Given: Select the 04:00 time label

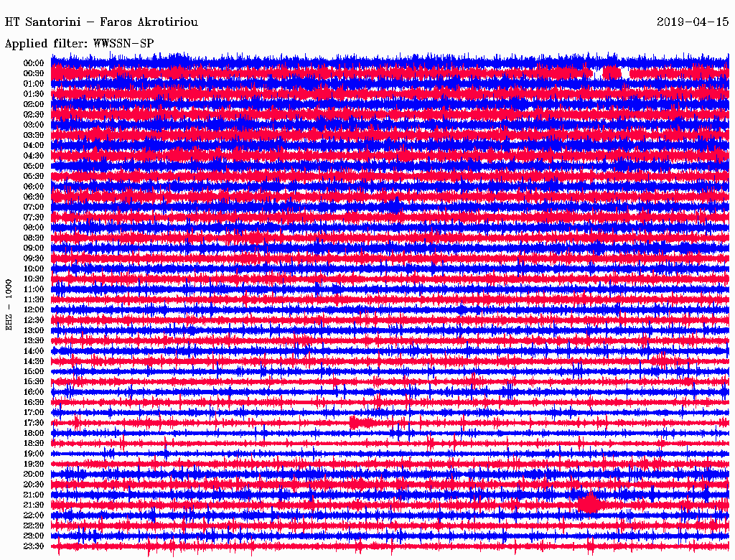Looking at the screenshot, I should (x=34, y=146).
